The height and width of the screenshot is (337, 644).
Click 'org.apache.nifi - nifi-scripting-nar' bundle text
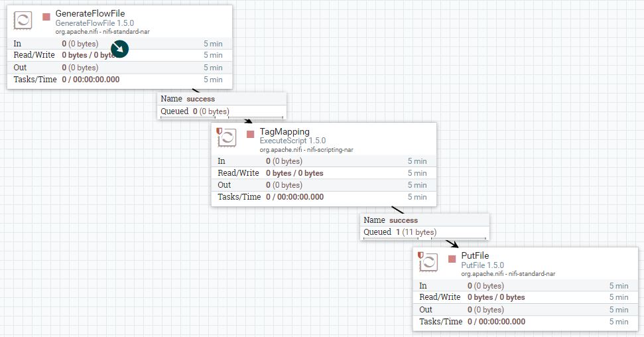[306, 150]
